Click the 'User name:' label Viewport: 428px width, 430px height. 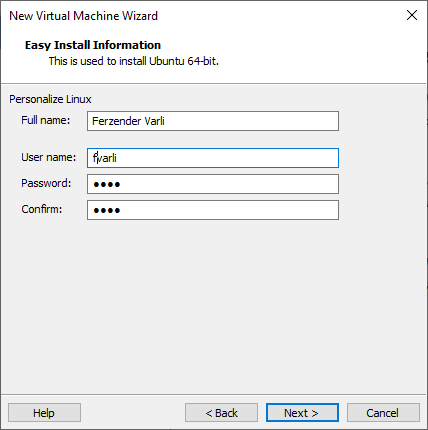point(49,157)
